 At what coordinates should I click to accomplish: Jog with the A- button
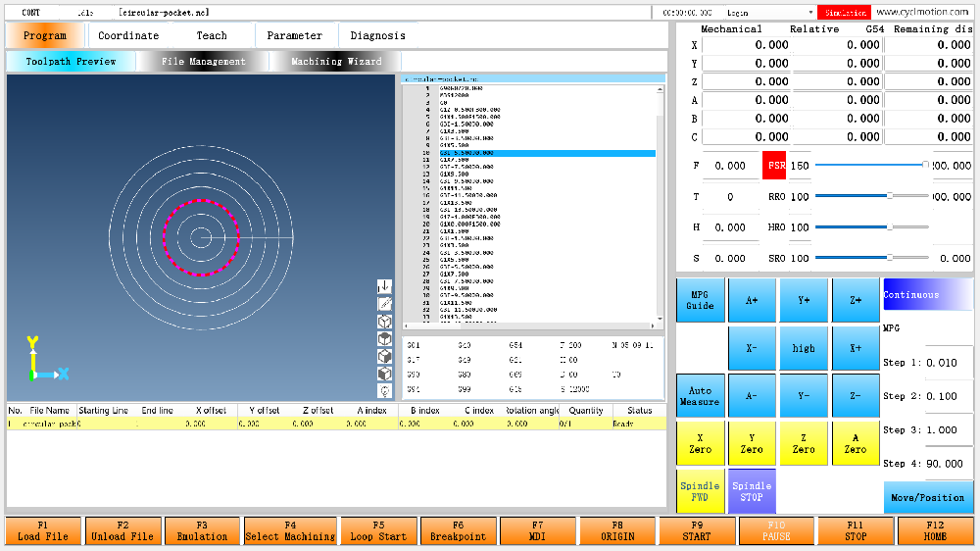click(752, 396)
